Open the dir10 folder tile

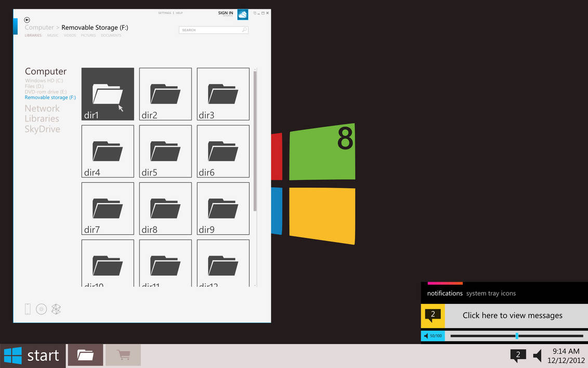pyautogui.click(x=108, y=263)
